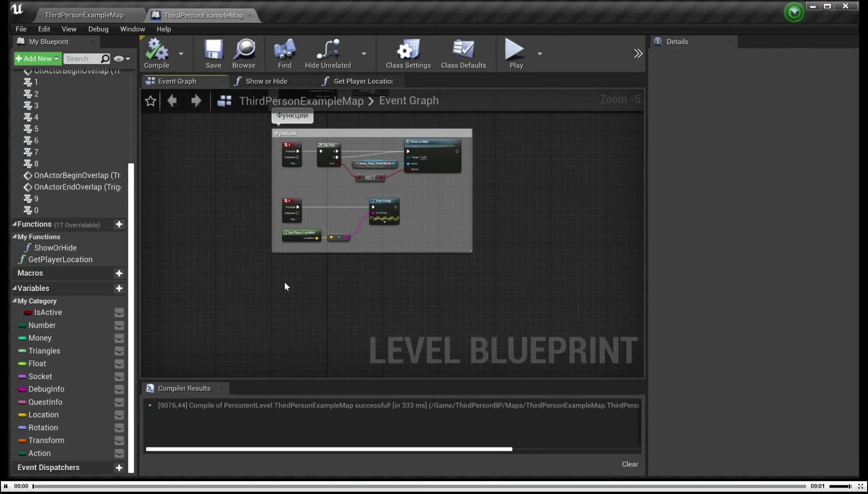Bookmark graph with the star icon

[x=150, y=101]
